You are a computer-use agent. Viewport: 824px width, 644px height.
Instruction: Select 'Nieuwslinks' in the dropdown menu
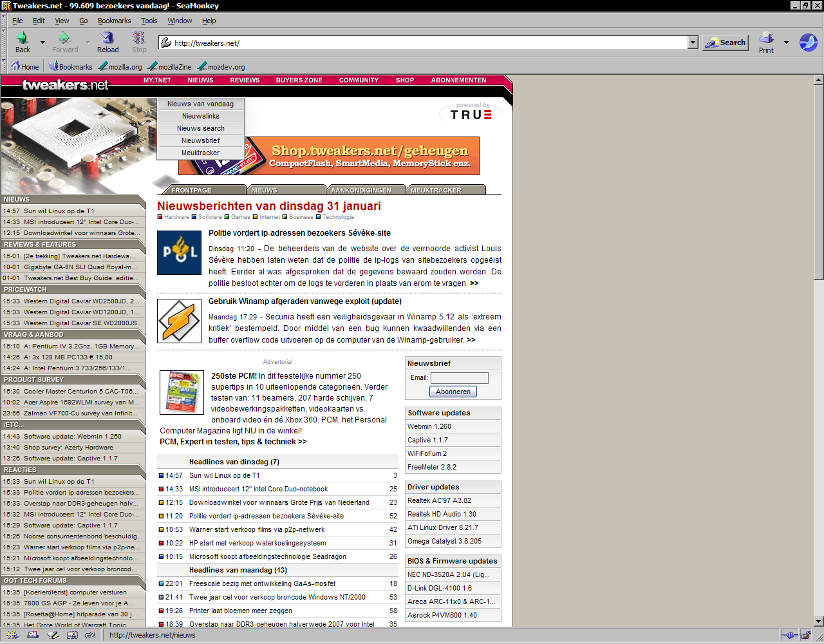pyautogui.click(x=200, y=116)
